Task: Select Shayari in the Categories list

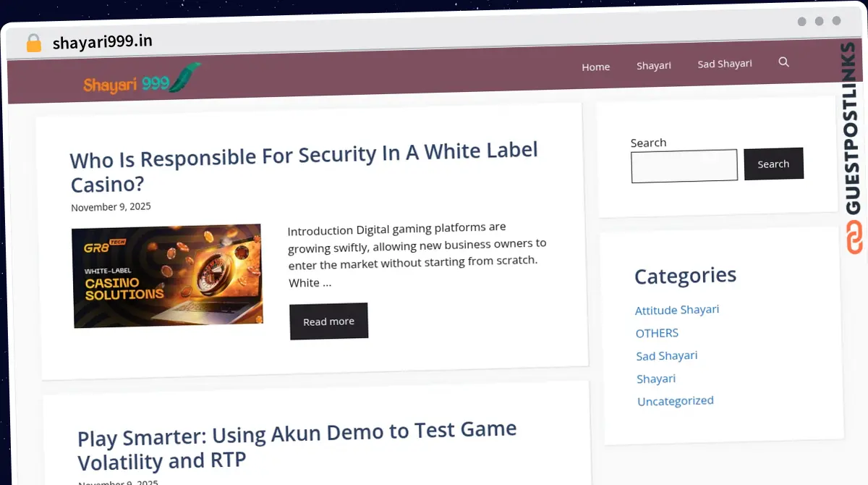Action: [x=655, y=379]
